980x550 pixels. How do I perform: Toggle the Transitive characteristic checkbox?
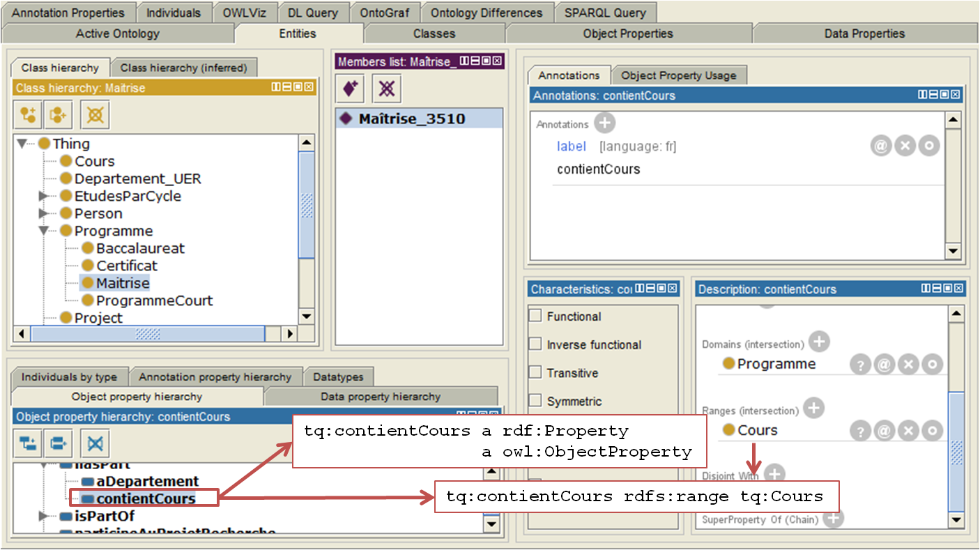(x=535, y=372)
